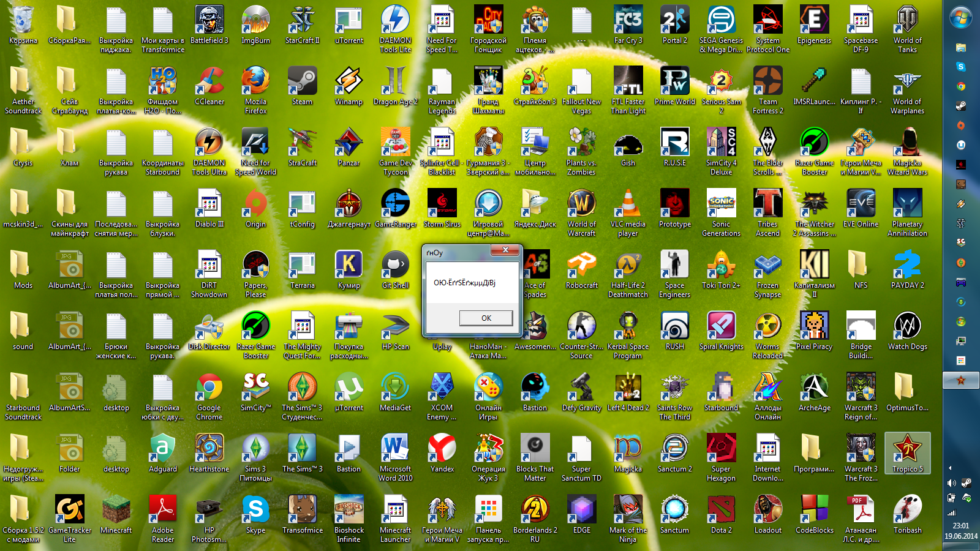Launch Adguard from the desktop
980x551 pixels.
(x=163, y=454)
